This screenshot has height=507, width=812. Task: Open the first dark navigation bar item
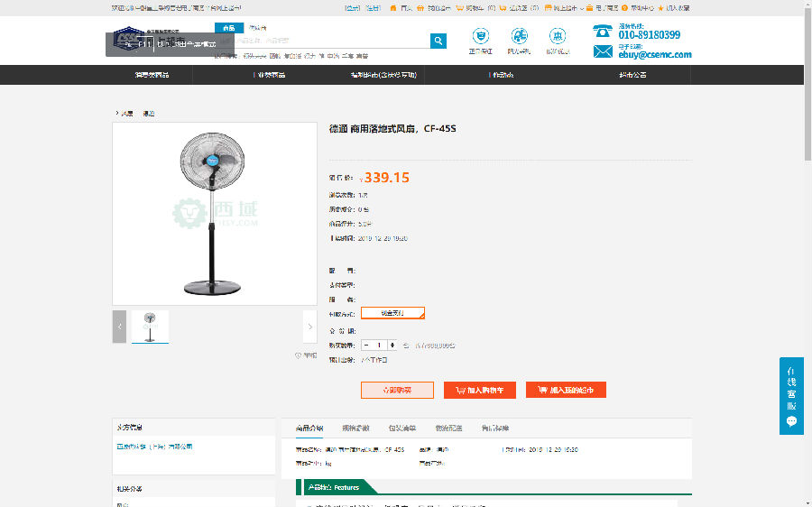[152, 75]
